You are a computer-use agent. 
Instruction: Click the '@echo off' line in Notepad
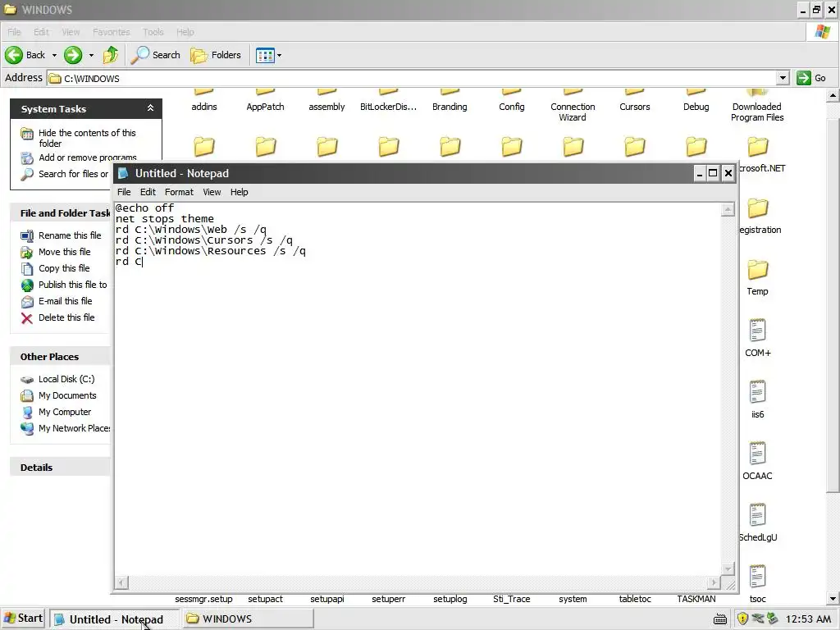[144, 208]
